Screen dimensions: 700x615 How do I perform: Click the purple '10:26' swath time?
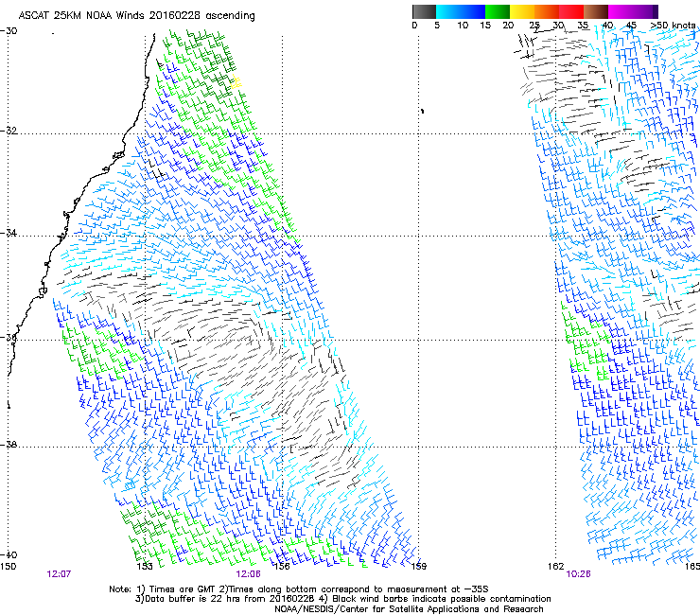coord(578,574)
